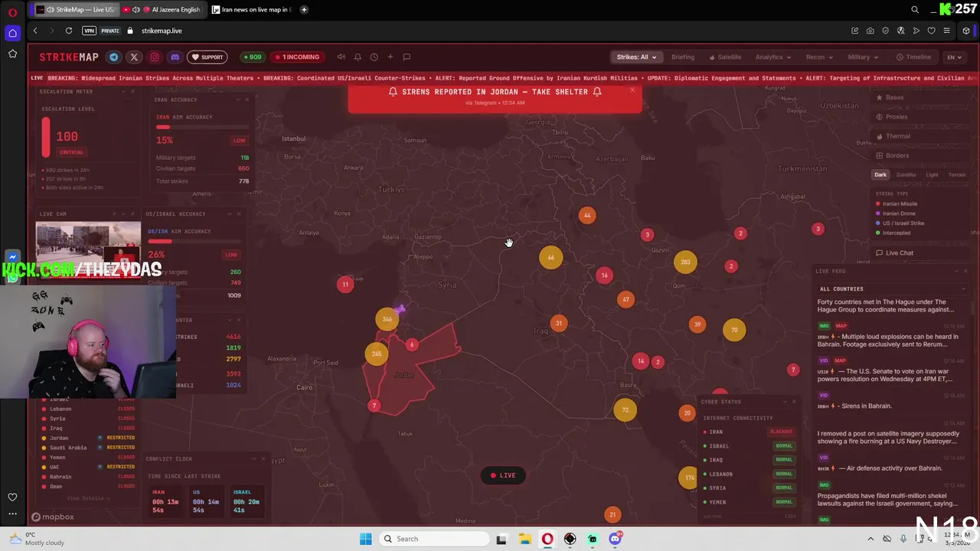This screenshot has width=980, height=551.
Task: Click the Iranian Drone legend entry
Action: click(x=896, y=214)
